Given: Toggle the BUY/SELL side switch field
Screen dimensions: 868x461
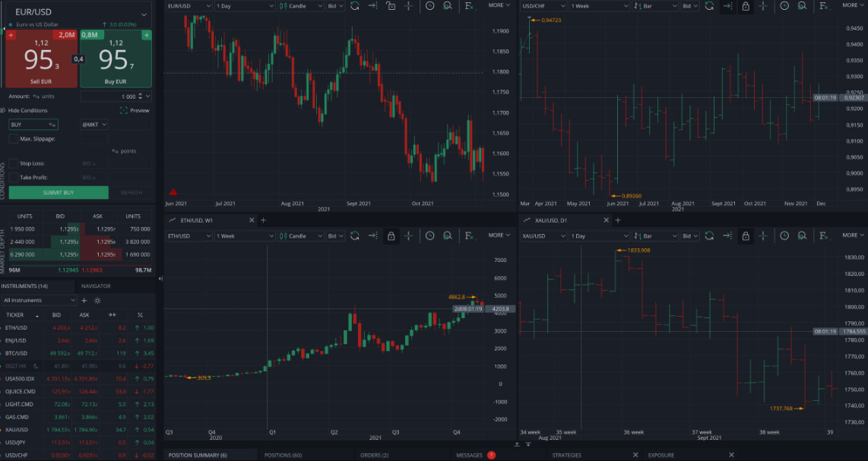Looking at the screenshot, I should pos(33,125).
